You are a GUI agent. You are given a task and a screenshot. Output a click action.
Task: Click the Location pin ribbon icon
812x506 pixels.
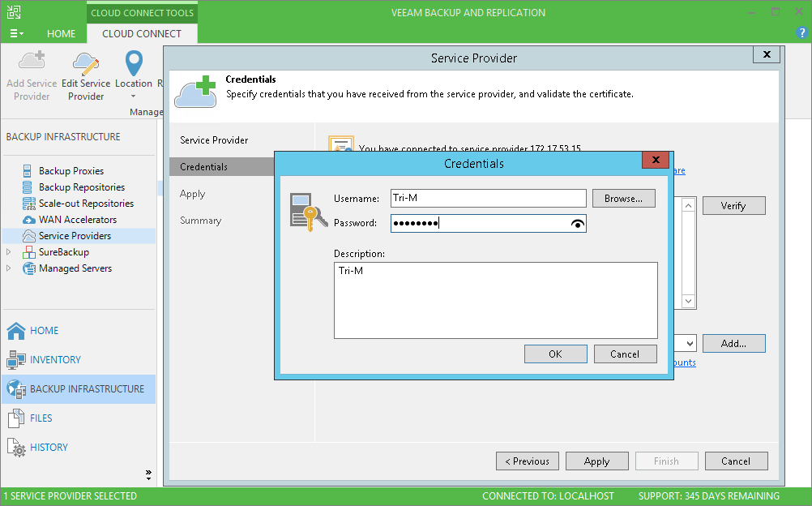pos(135,63)
